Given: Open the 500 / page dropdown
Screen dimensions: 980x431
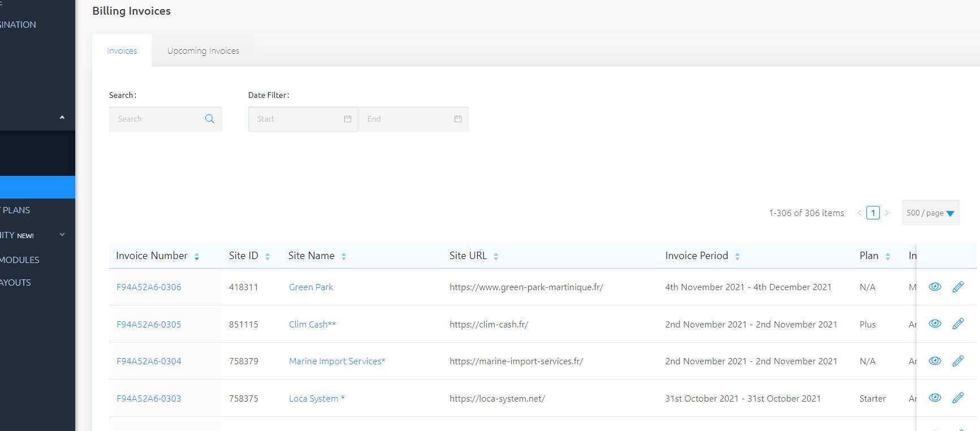Looking at the screenshot, I should pos(930,213).
